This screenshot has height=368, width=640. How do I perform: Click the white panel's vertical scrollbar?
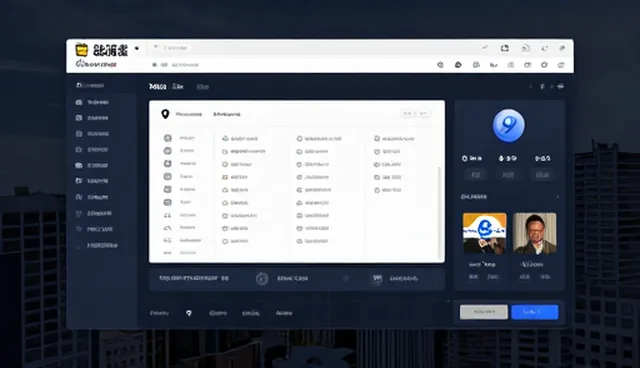[x=440, y=212]
